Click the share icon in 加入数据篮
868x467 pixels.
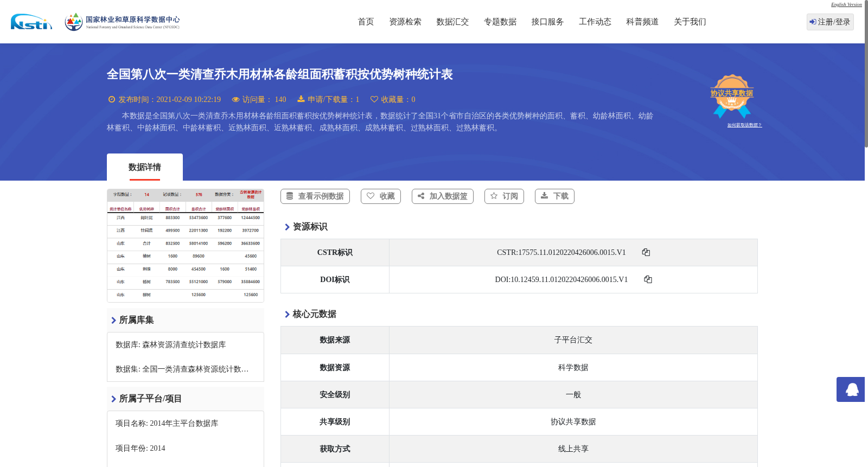(421, 196)
